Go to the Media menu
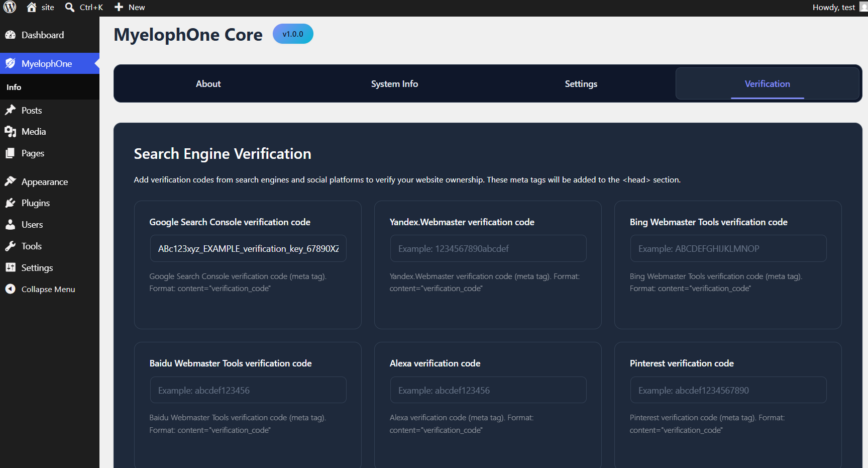Image resolution: width=868 pixels, height=468 pixels. coord(34,132)
